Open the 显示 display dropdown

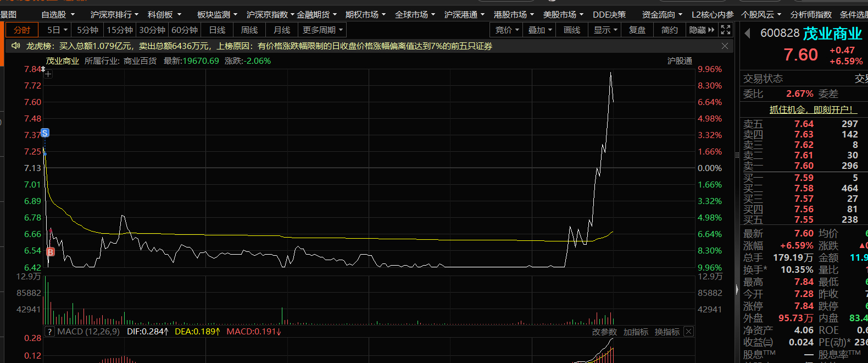point(605,30)
